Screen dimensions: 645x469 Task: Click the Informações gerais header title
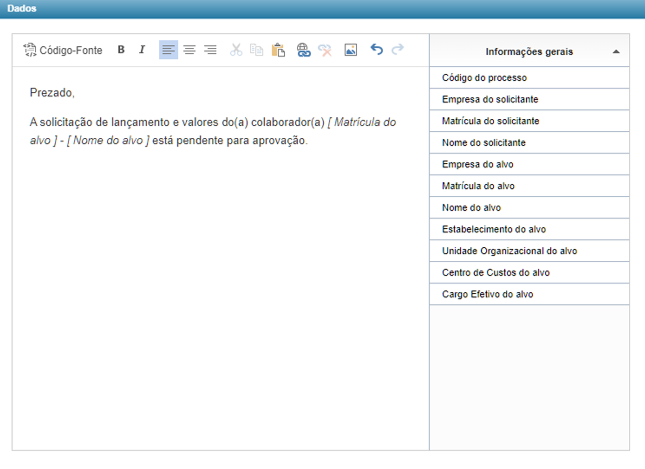pyautogui.click(x=529, y=52)
